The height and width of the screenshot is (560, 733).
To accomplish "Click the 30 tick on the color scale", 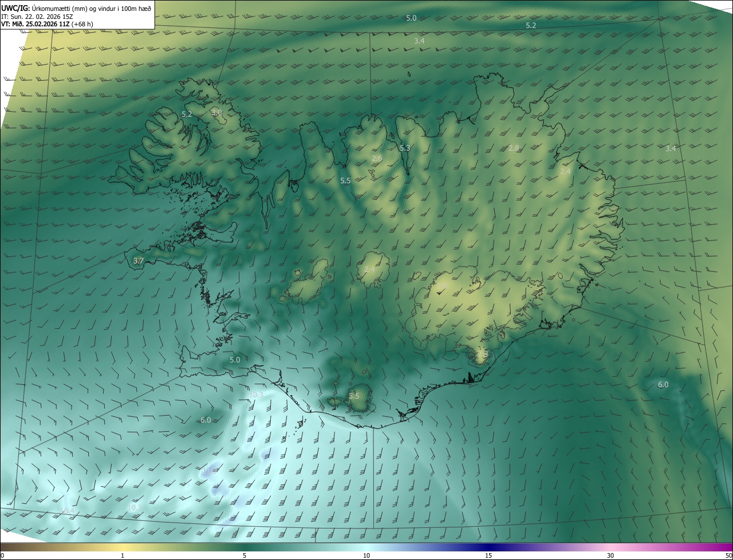I will pos(610,555).
